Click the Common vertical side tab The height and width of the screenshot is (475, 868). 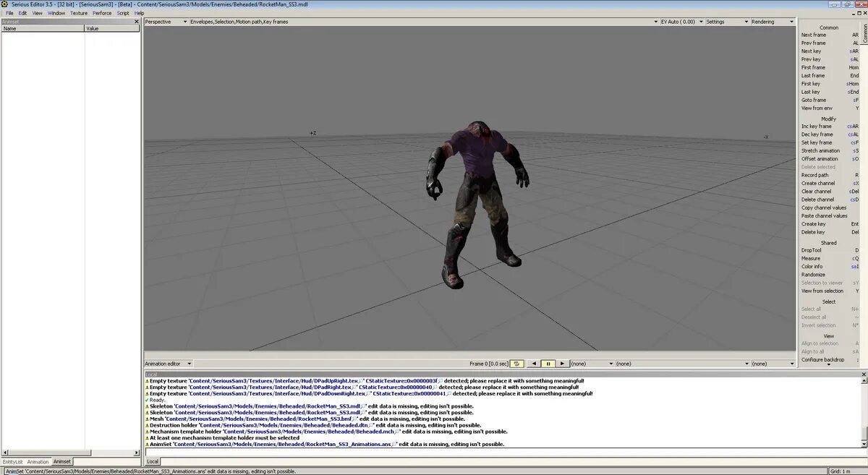864,34
